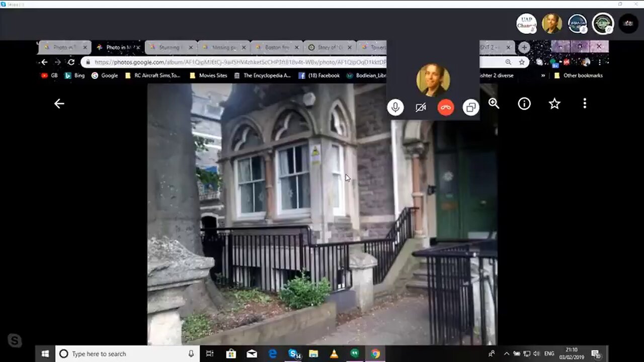Mute the microphone in Skype call
The height and width of the screenshot is (362, 644).
395,107
